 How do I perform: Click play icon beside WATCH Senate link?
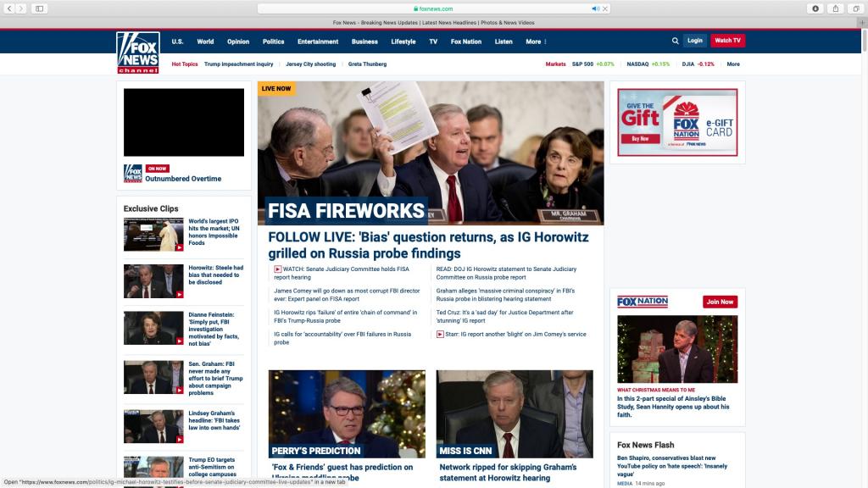[x=278, y=269]
